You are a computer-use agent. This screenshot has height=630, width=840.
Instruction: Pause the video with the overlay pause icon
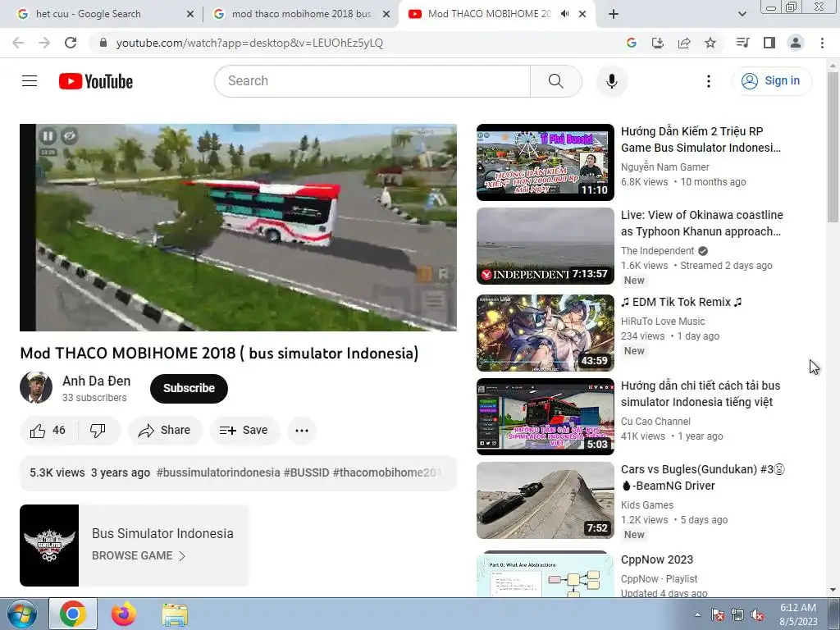pyautogui.click(x=48, y=136)
